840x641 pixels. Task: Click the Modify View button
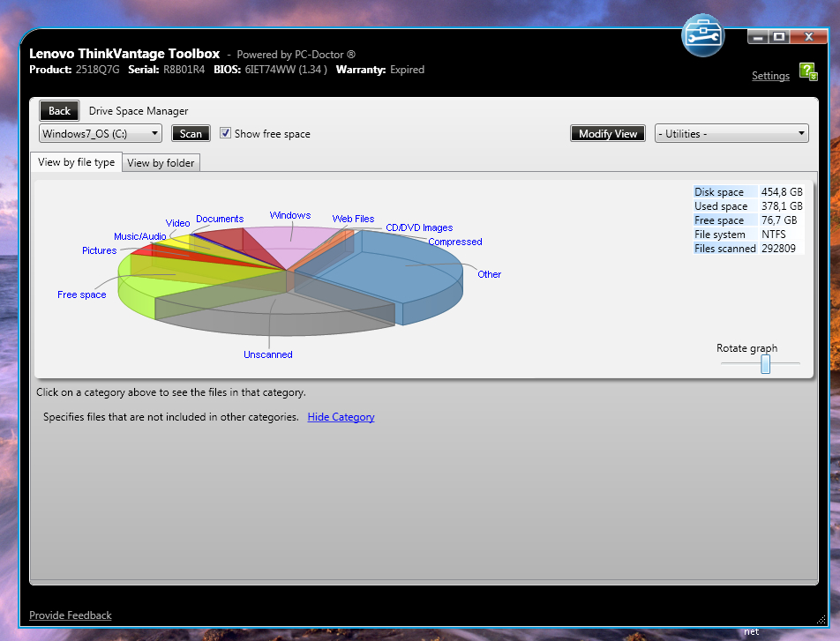click(x=607, y=133)
